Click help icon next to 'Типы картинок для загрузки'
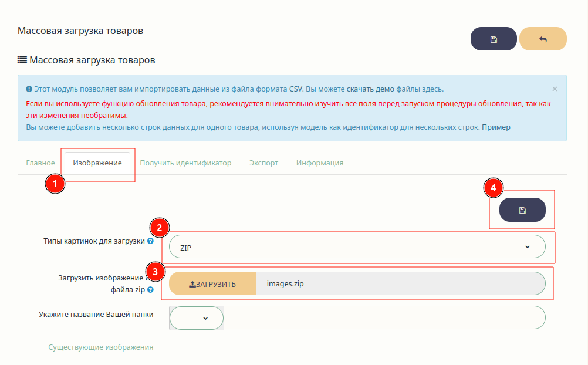Screen dimensions: 588x365 [151, 241]
